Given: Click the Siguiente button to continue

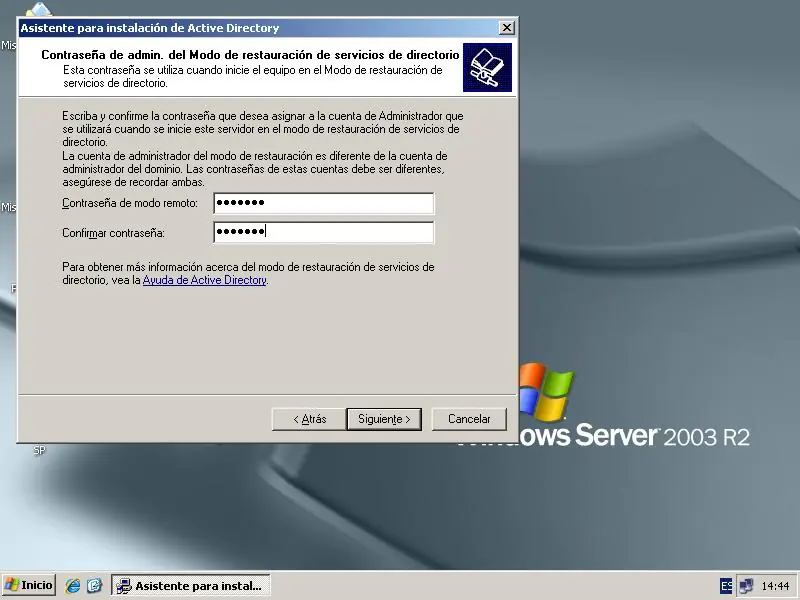Looking at the screenshot, I should 384,419.
